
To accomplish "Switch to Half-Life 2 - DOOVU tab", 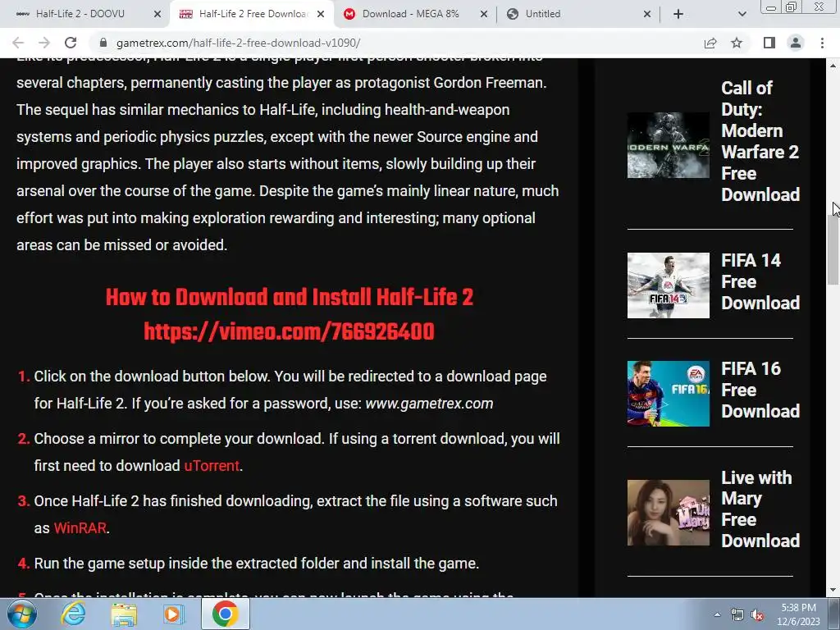I will tap(80, 15).
